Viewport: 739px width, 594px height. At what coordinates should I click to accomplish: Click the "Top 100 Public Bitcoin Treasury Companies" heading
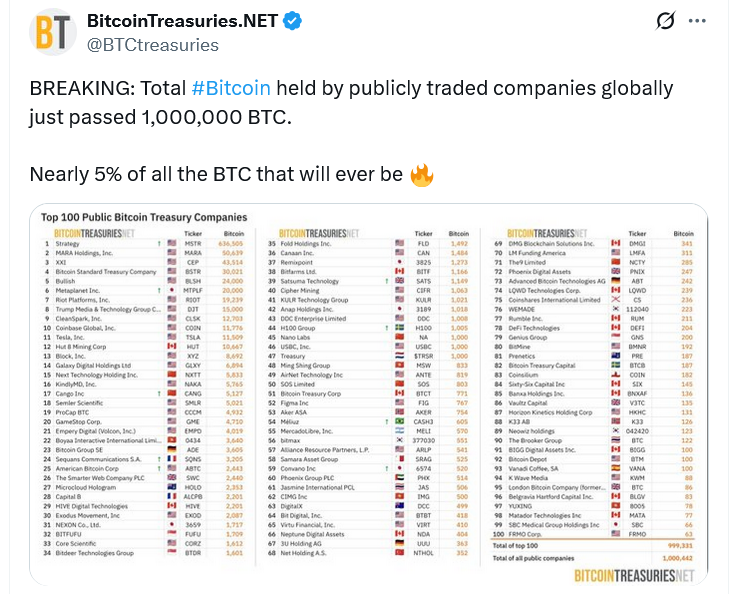144,217
